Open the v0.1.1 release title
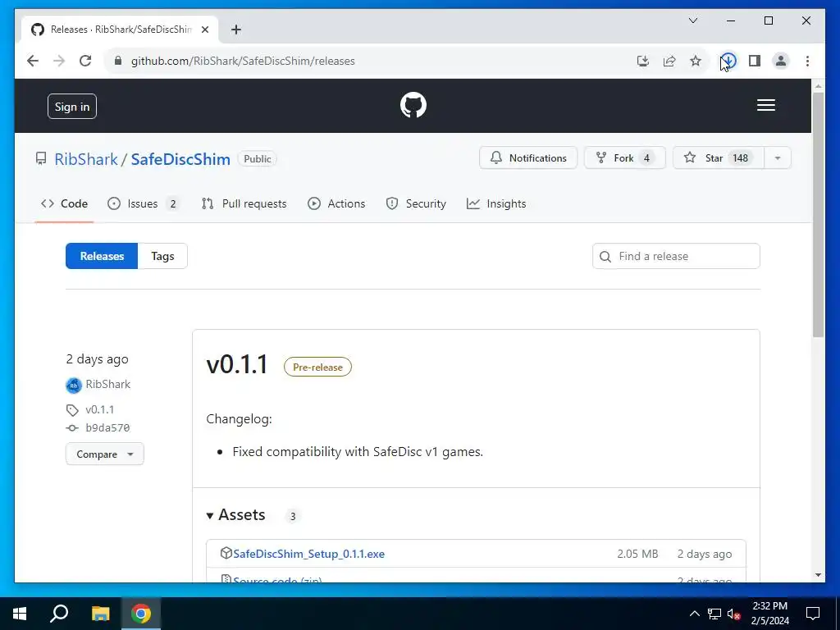 pyautogui.click(x=237, y=365)
